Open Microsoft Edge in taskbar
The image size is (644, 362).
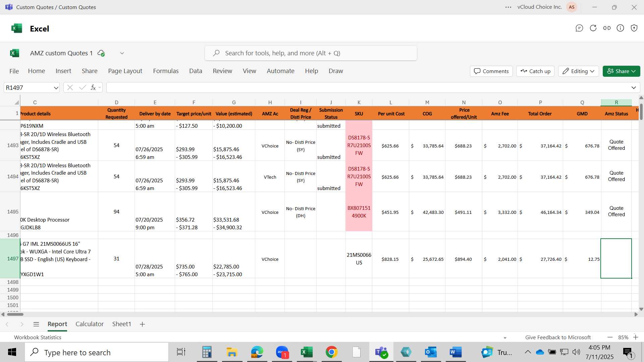[257, 352]
